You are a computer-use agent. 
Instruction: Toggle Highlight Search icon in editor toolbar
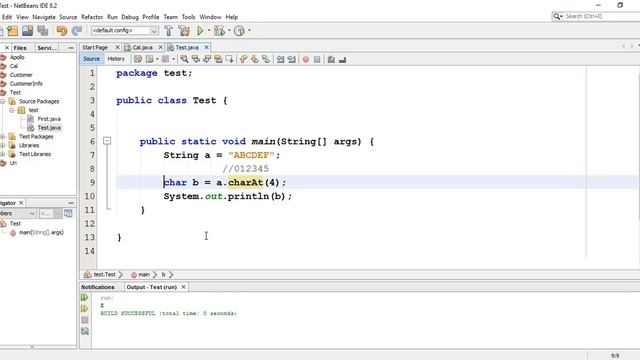coord(218,59)
